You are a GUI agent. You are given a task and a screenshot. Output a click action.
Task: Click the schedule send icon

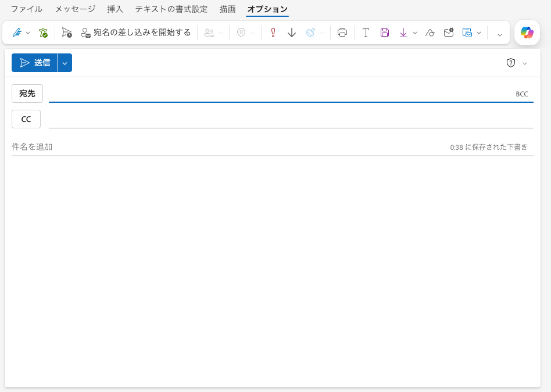[x=67, y=33]
